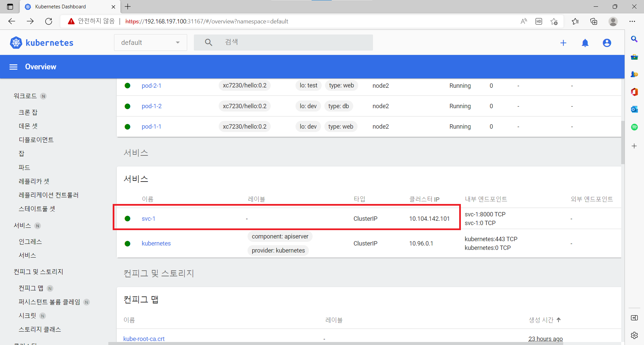Open 크론 잡 in sidebar
Viewport: 644px width, 345px height.
tap(28, 112)
